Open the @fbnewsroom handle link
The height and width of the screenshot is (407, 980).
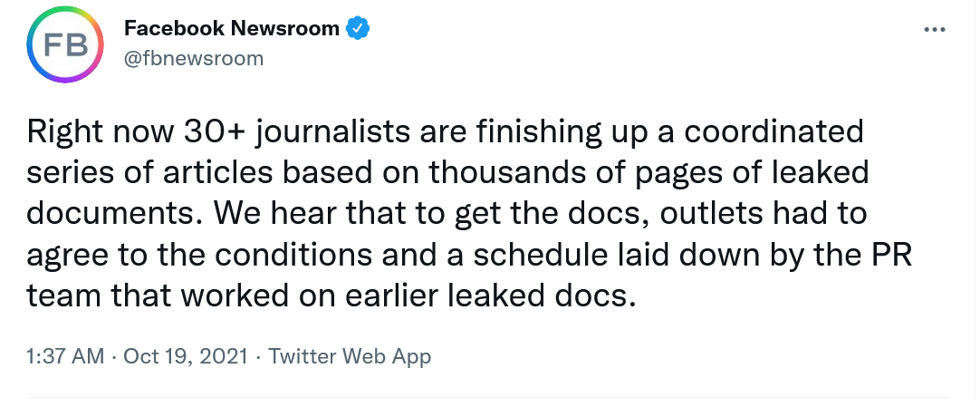pyautogui.click(x=194, y=58)
